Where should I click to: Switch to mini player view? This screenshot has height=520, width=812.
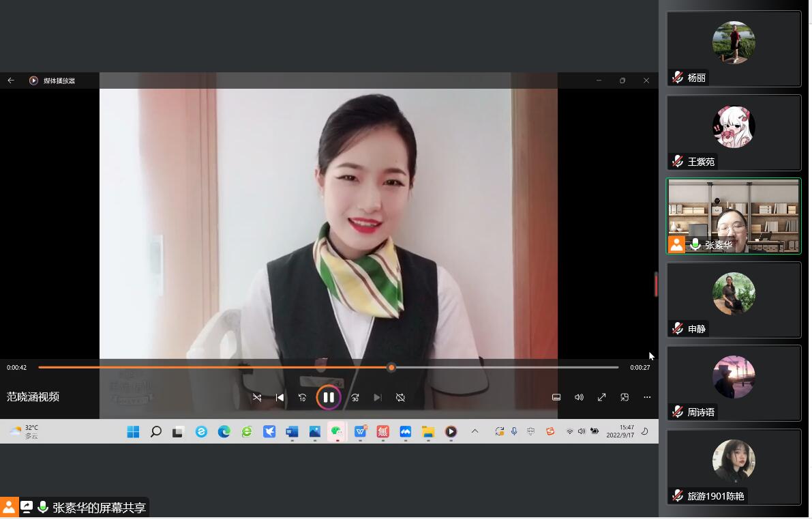tap(625, 397)
